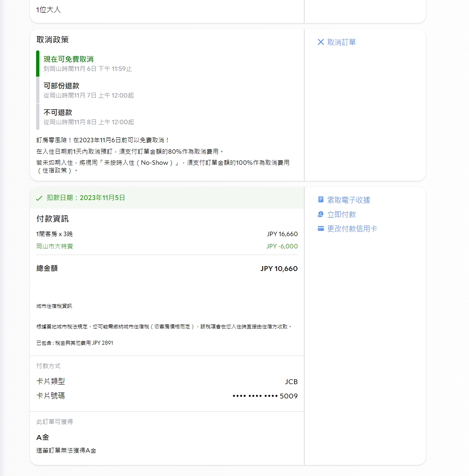Click the green 岡山市大特賣 promotion text

tap(55, 246)
